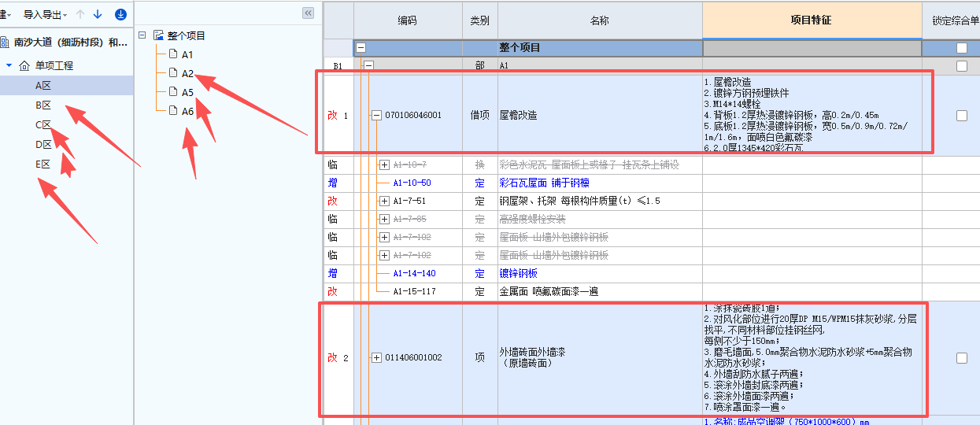Select node A6 in the project tree
This screenshot has height=425, width=980.
187,111
